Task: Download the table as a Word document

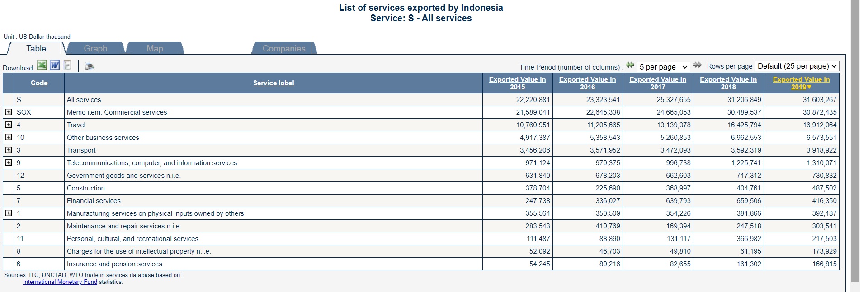Action: tap(55, 65)
